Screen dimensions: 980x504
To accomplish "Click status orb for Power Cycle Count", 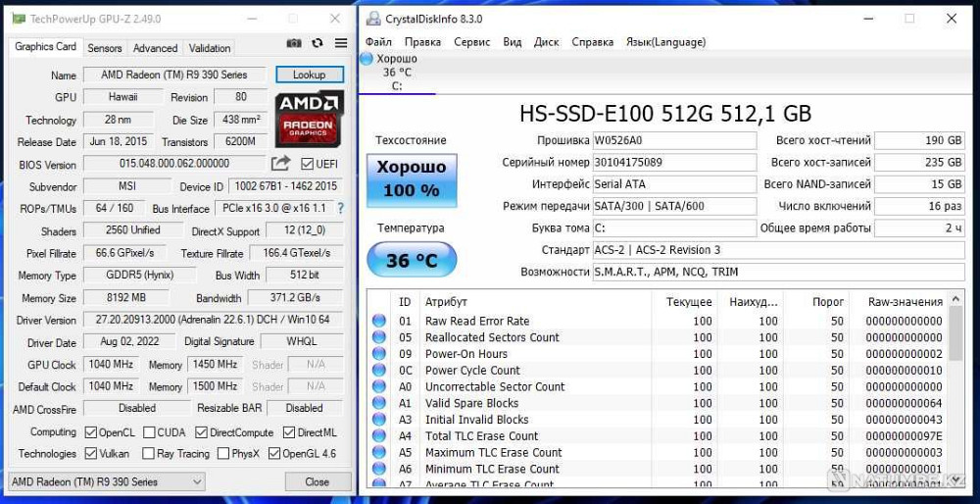I will click(379, 371).
